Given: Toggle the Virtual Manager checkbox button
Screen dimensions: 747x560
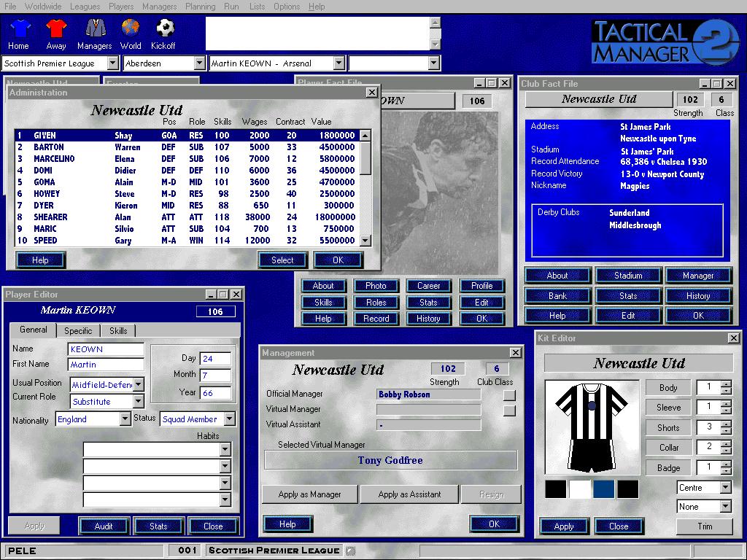Looking at the screenshot, I should (509, 411).
